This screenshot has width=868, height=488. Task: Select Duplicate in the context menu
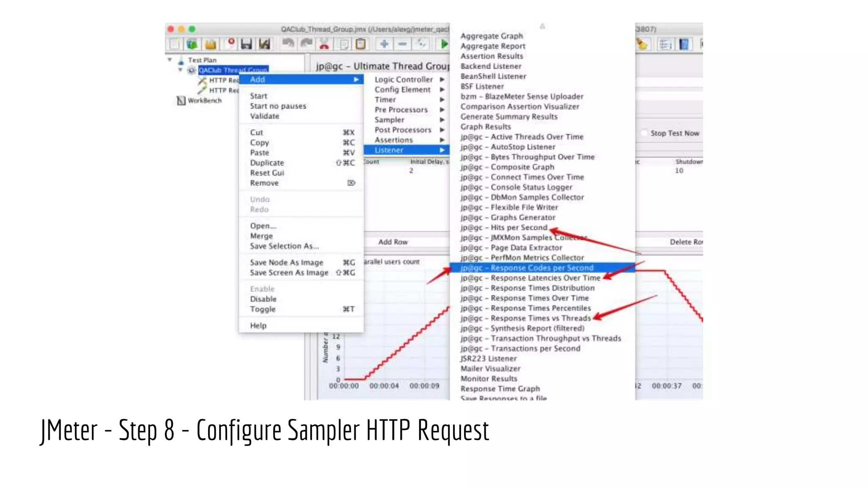coord(301,163)
